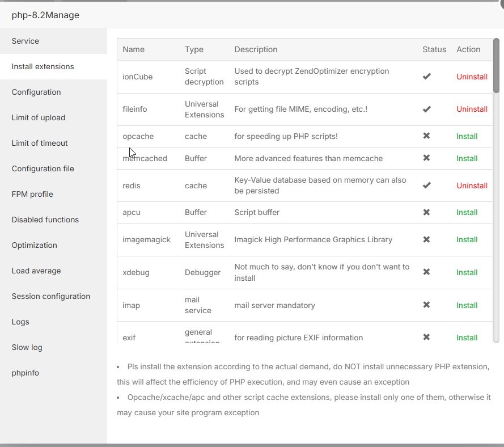The height and width of the screenshot is (447, 504).
Task: View the phpinfo page
Action: [26, 373]
